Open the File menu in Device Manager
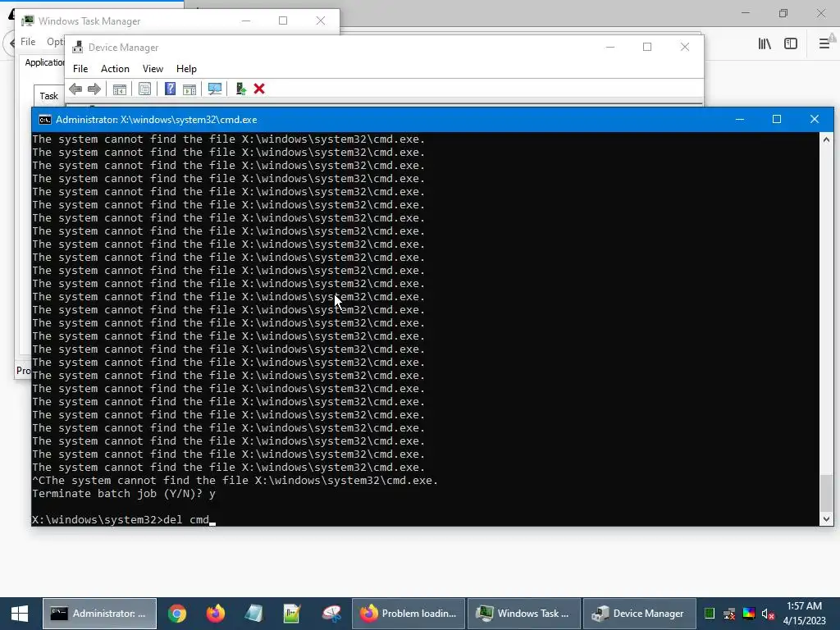 (x=80, y=69)
